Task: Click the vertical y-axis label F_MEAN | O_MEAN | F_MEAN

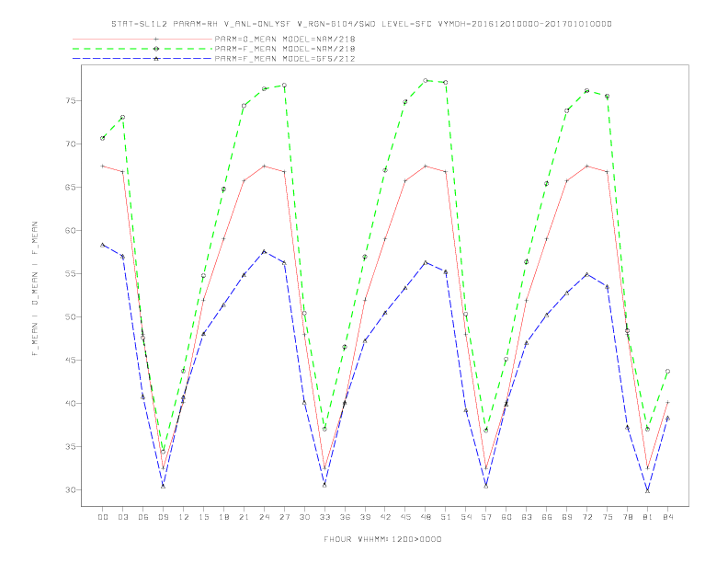Action: click(35, 289)
